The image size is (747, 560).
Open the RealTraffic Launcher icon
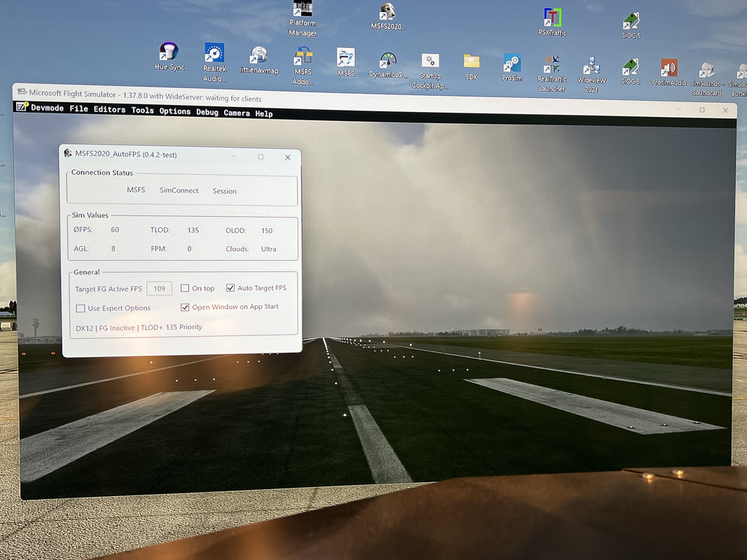pyautogui.click(x=552, y=73)
